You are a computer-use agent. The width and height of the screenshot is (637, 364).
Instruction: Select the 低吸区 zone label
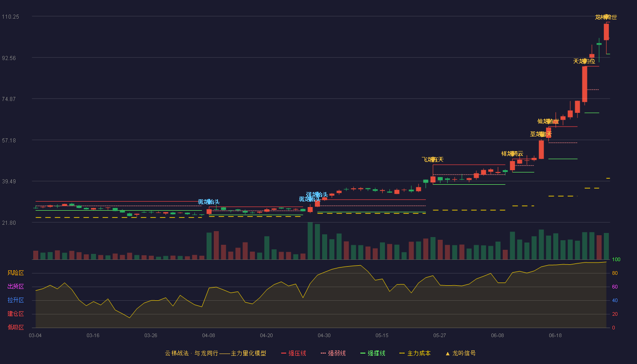point(16,327)
